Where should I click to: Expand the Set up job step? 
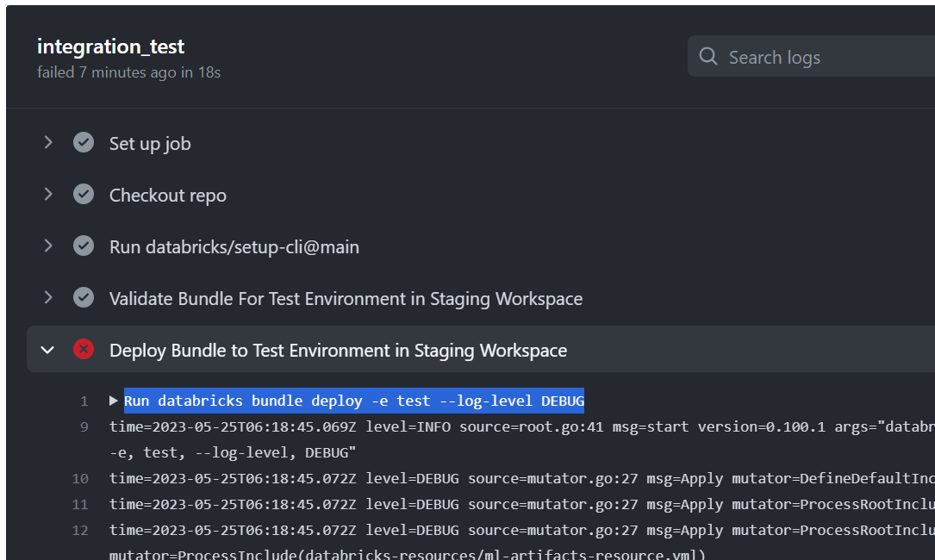48,142
